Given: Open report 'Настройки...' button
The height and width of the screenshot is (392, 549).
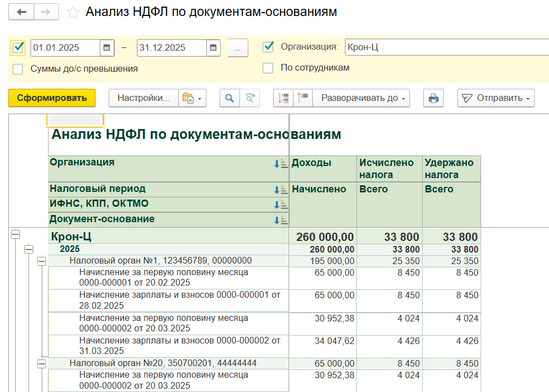Looking at the screenshot, I should [x=143, y=98].
